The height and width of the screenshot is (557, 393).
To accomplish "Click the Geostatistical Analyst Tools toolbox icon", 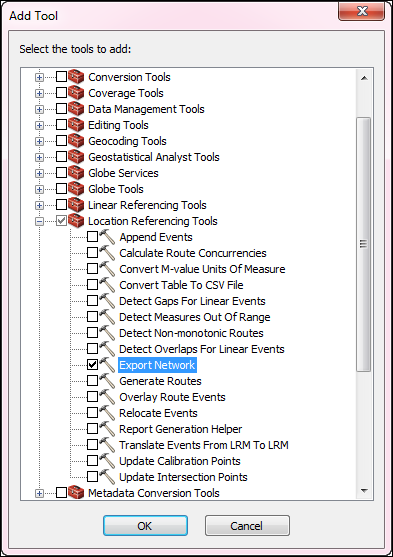I will point(76,157).
